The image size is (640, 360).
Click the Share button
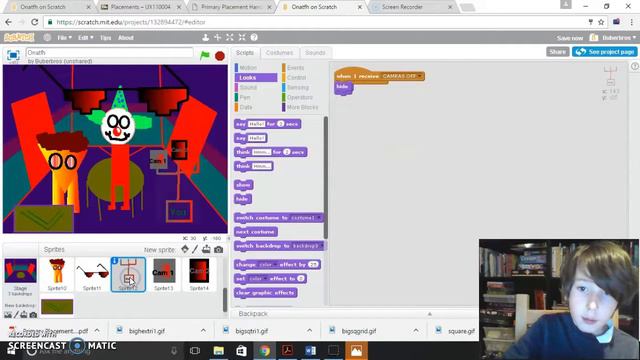pyautogui.click(x=557, y=52)
